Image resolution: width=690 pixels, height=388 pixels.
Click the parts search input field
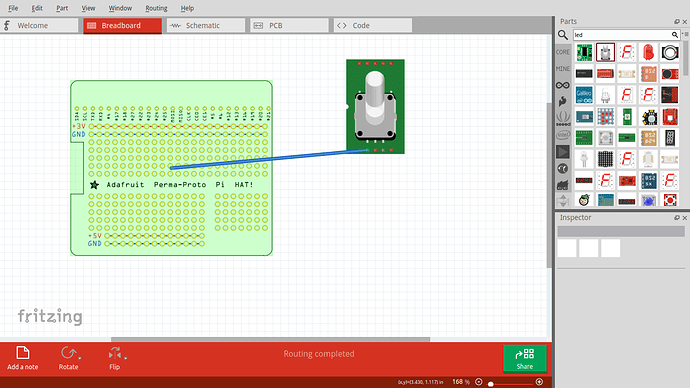622,35
